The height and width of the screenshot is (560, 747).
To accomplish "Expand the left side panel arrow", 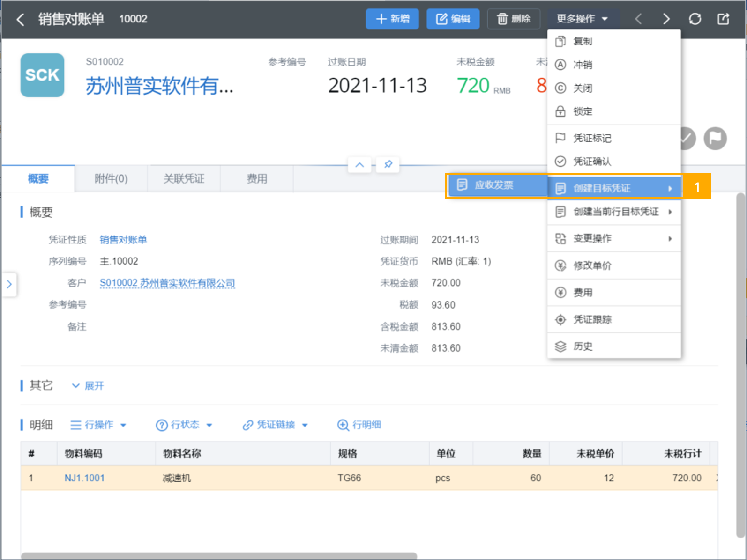I will [9, 284].
